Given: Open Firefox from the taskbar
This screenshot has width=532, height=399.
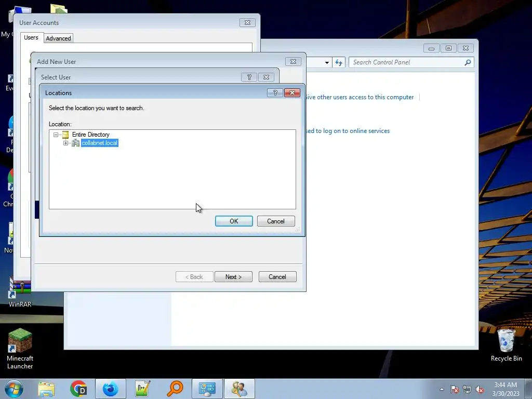Looking at the screenshot, I should point(111,389).
